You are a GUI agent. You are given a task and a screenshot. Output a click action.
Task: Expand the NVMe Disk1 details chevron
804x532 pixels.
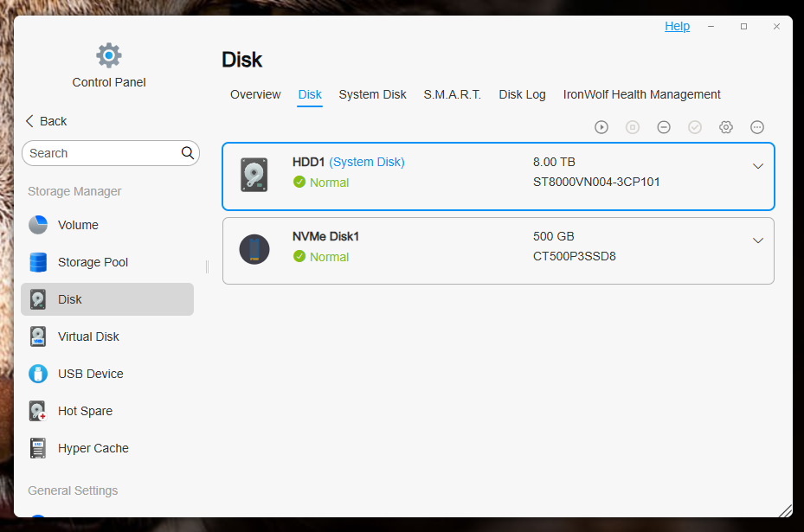pyautogui.click(x=758, y=240)
